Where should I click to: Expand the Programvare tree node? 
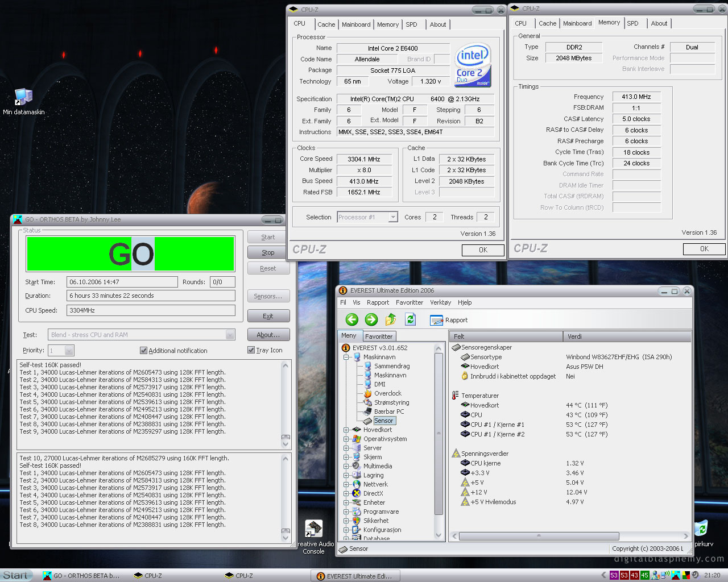(x=346, y=512)
